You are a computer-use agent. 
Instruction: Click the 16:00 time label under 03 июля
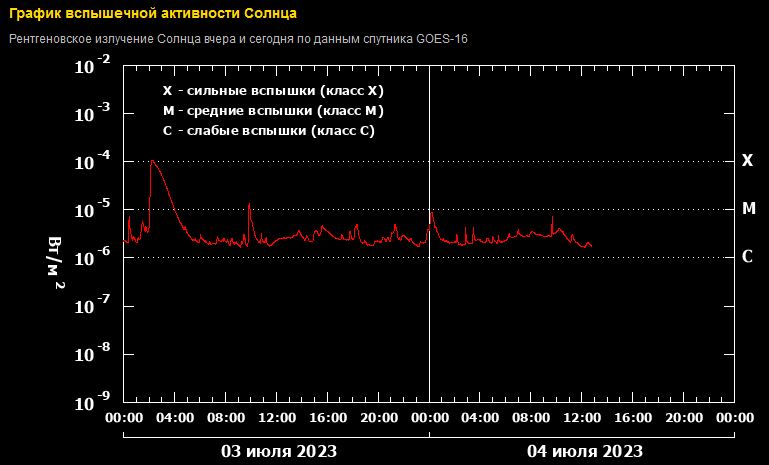[x=327, y=418]
